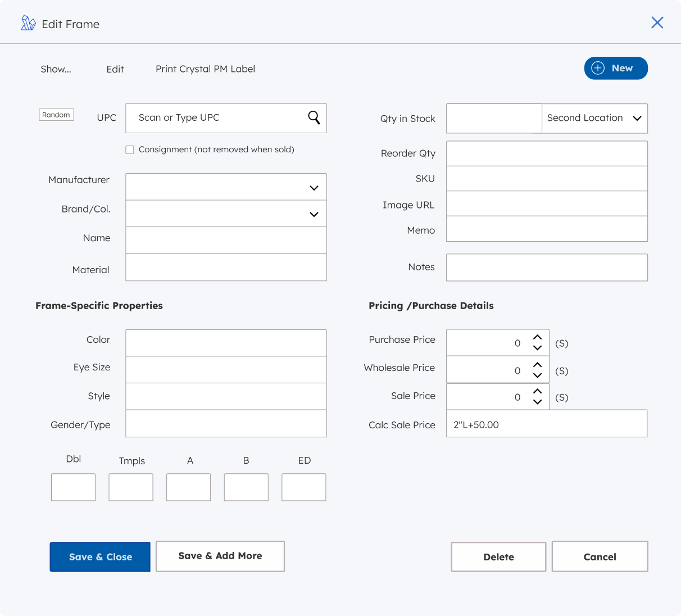Click the UPC search magnifier icon
The height and width of the screenshot is (616, 681).
coord(314,117)
